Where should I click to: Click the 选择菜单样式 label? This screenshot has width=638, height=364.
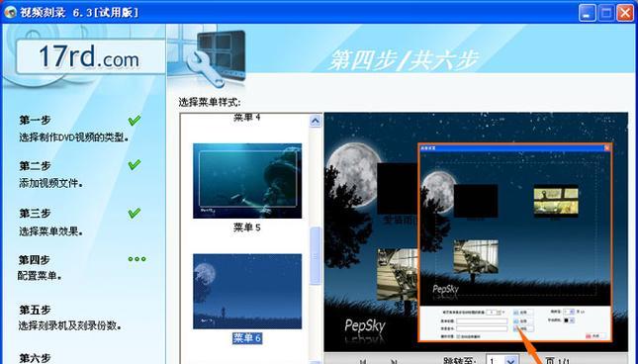pos(210,102)
